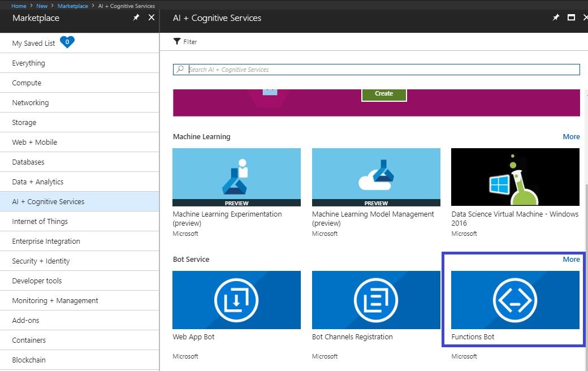Select the AI + Cognitive Services category
This screenshot has height=371, width=588.
80,201
